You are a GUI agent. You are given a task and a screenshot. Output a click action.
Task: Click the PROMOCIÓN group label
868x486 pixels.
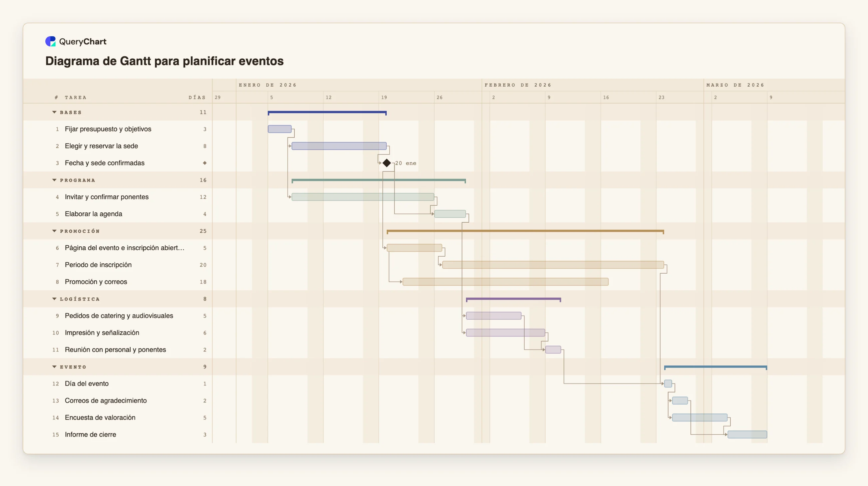tap(80, 231)
